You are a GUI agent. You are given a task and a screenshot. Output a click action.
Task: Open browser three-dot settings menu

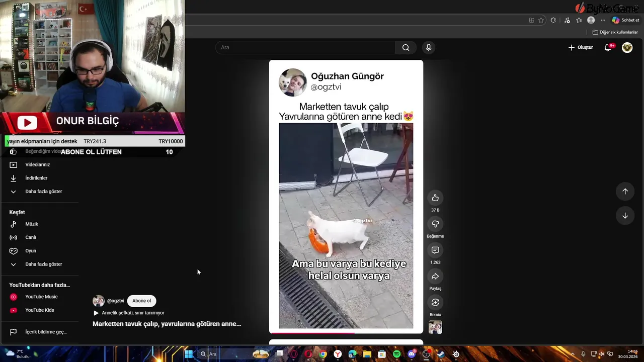(x=603, y=20)
